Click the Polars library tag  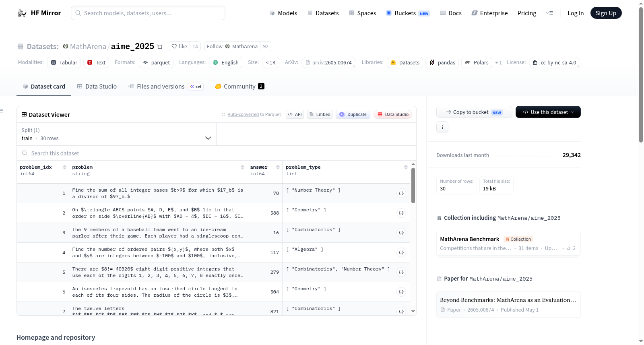pos(477,62)
